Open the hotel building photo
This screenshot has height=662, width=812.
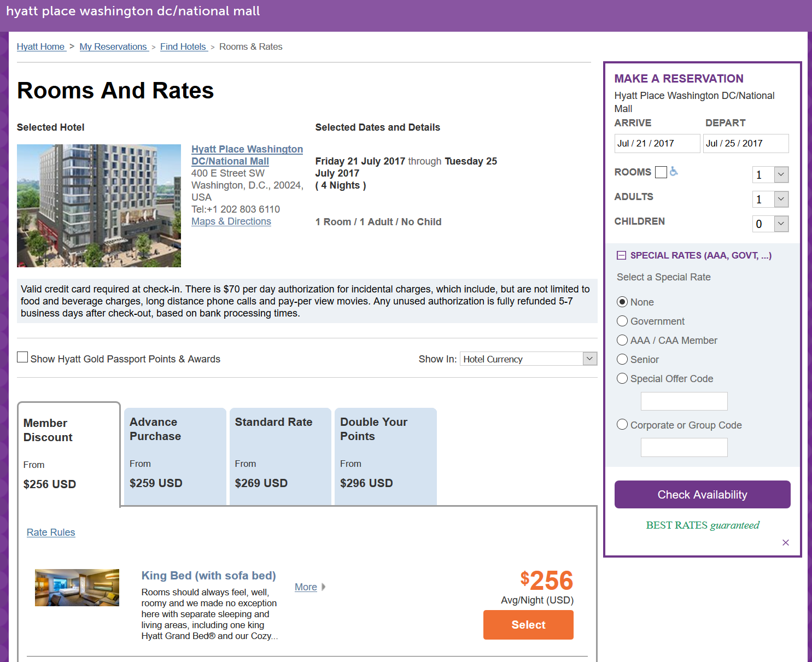coord(99,206)
